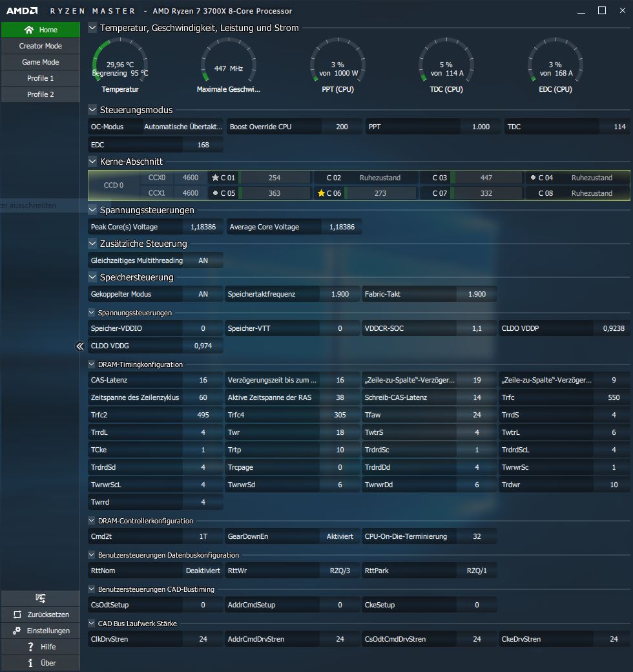The image size is (633, 672).
Task: Click the CCD 0 label
Action: [114, 185]
